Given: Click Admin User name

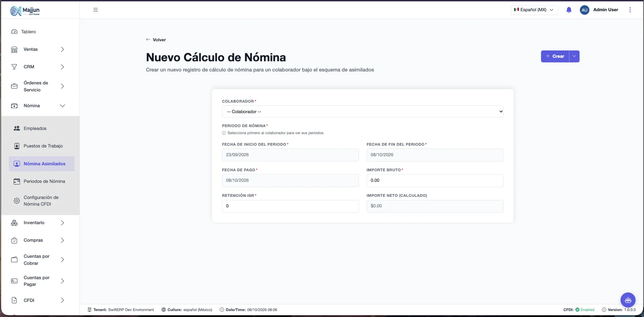Looking at the screenshot, I should click(x=605, y=10).
